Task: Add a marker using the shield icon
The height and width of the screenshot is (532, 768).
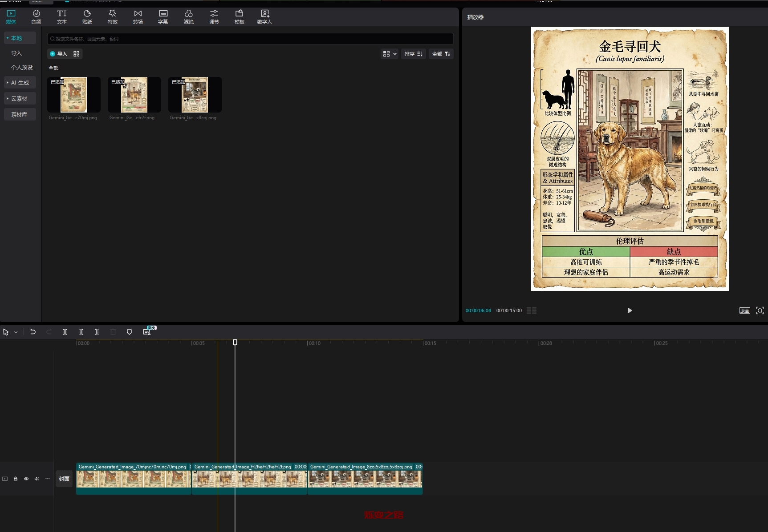Action: [x=129, y=332]
